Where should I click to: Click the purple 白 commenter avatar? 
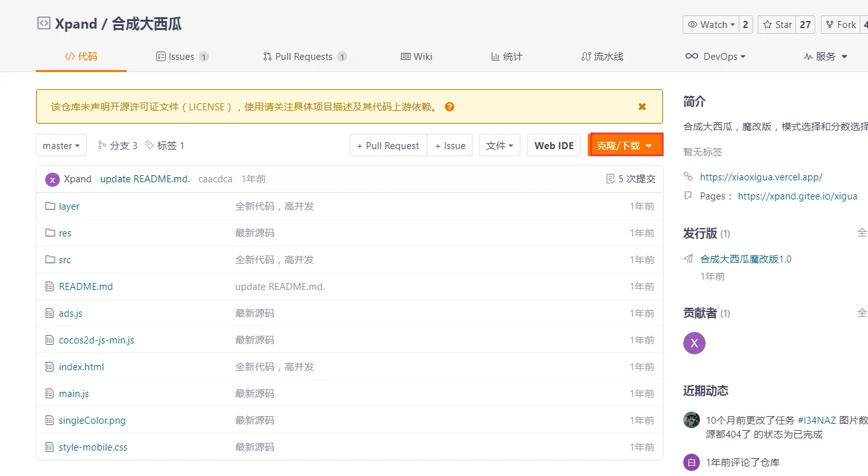coord(692,463)
